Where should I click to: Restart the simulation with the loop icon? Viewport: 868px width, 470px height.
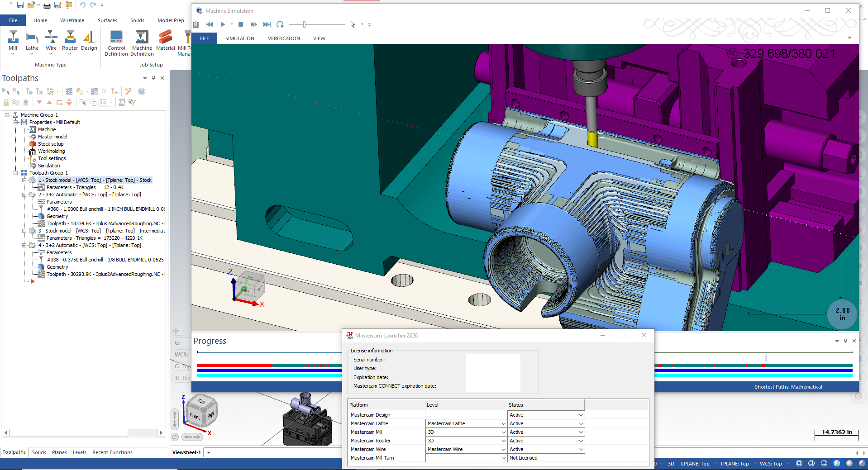[x=280, y=24]
